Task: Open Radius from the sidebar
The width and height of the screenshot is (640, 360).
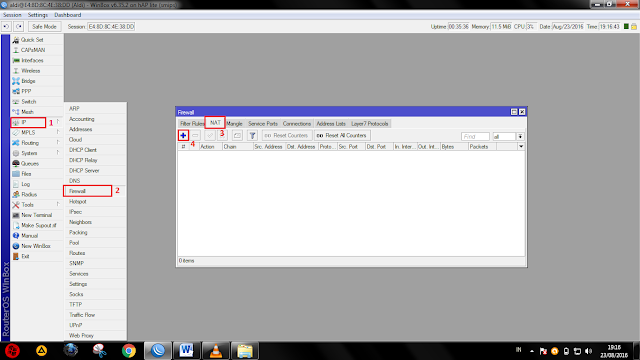Action: (x=29, y=195)
